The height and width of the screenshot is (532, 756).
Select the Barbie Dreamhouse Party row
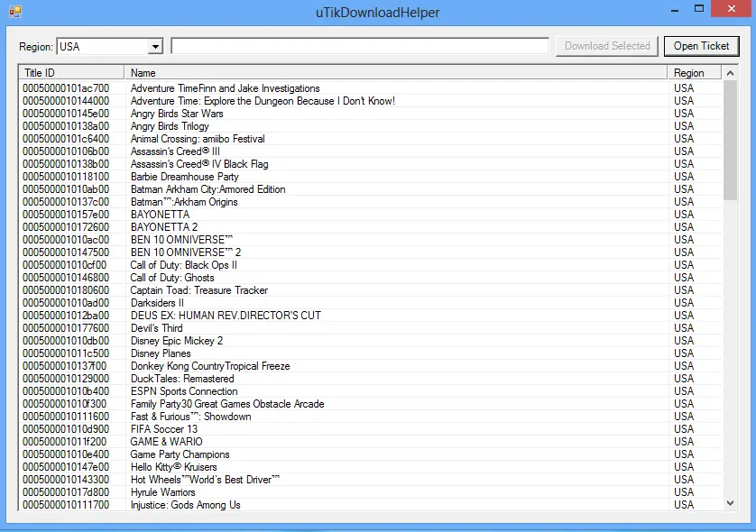click(x=370, y=177)
